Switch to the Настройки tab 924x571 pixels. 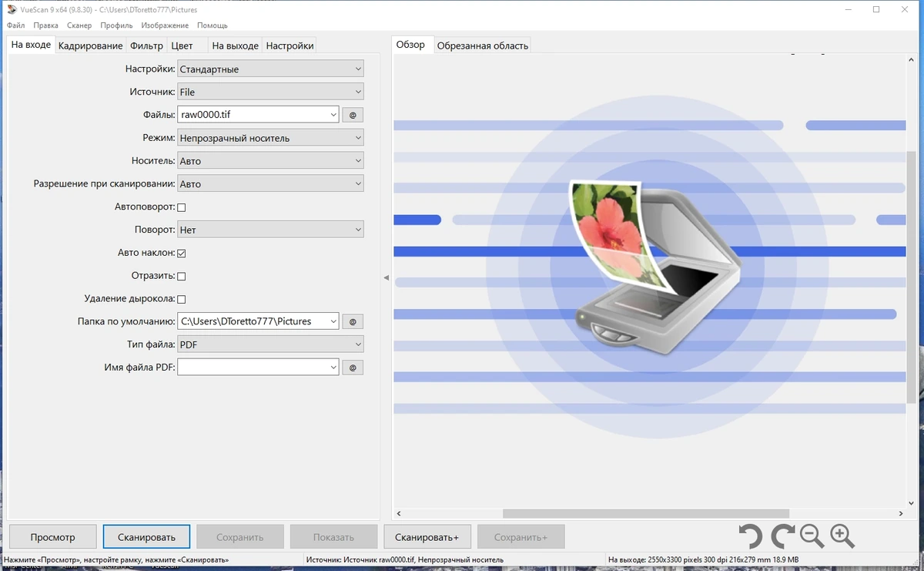290,45
